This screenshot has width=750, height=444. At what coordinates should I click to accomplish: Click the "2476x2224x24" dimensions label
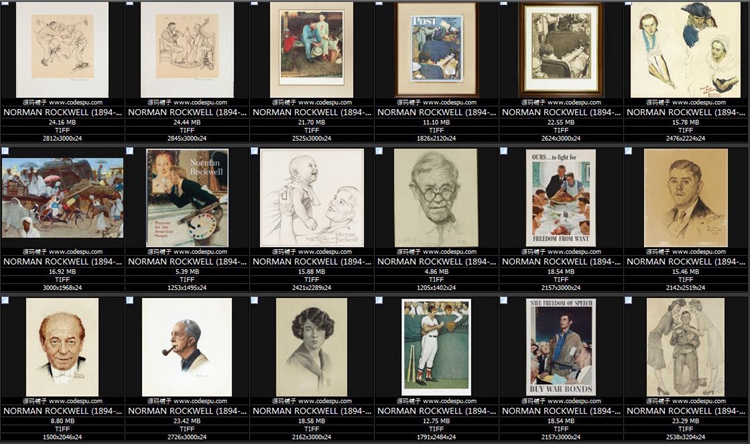(x=685, y=139)
